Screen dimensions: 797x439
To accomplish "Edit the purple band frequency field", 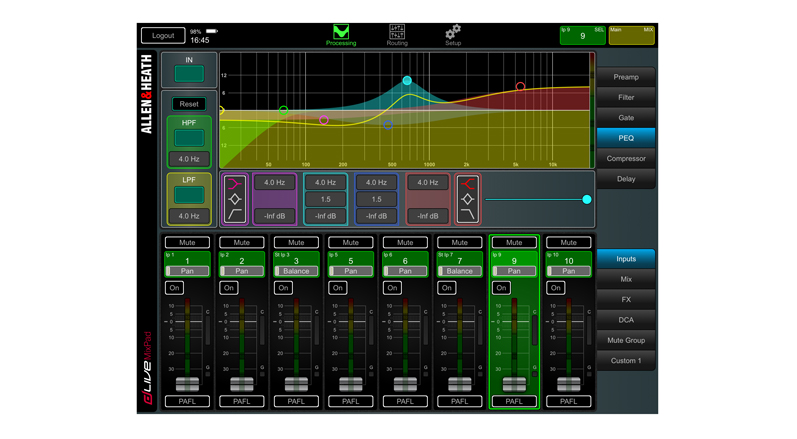I will coord(274,182).
